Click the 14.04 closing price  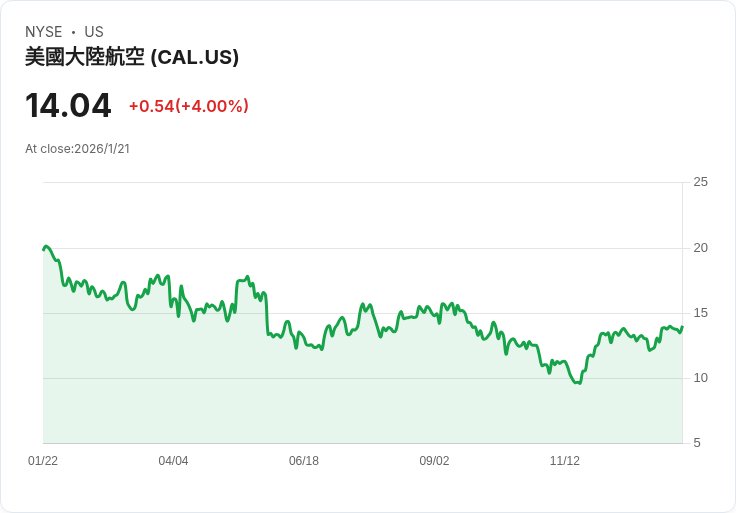click(x=68, y=105)
